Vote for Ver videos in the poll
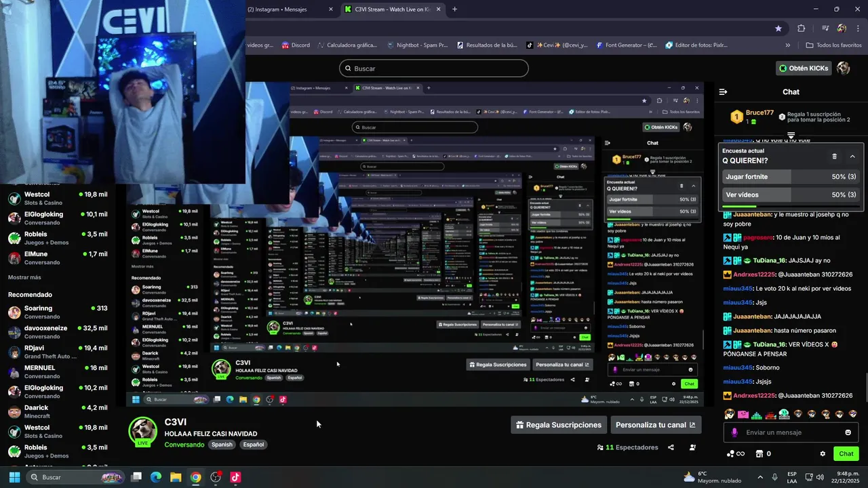 [791, 195]
